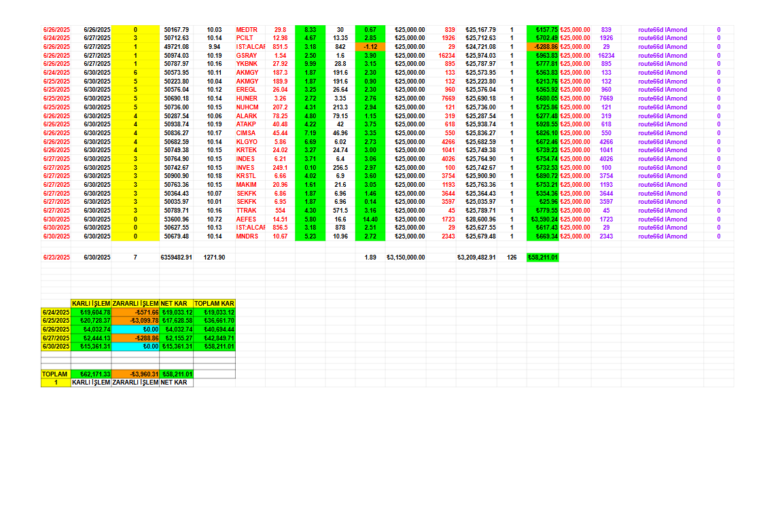The height and width of the screenshot is (532, 780).
Task: Select the orange -₺3,099.78 loss cell
Action: [136, 321]
